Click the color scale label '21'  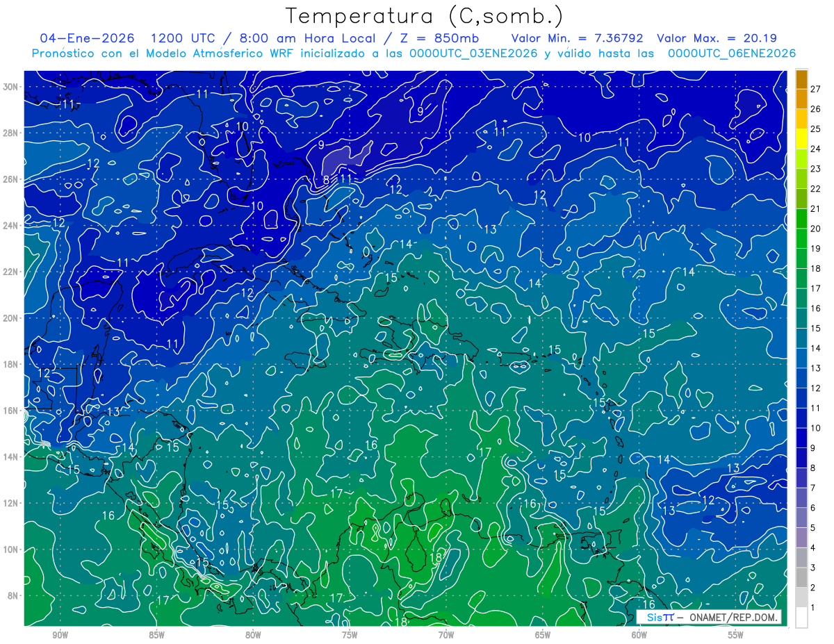point(815,208)
